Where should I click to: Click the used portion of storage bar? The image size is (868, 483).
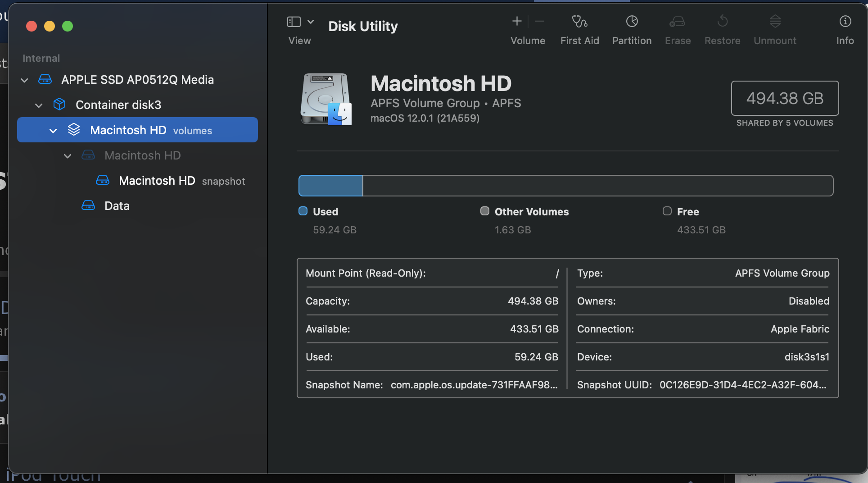331,186
